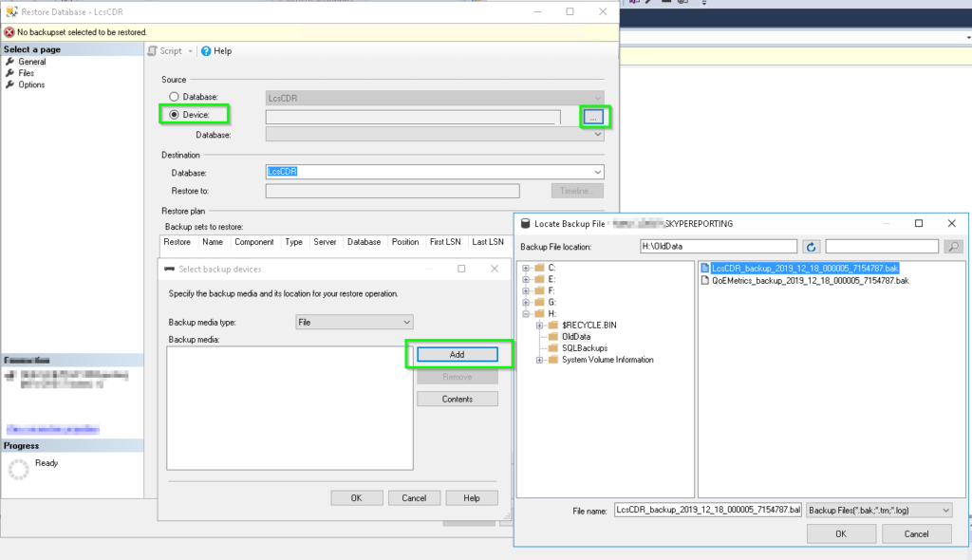Click the Device path input field

click(413, 117)
